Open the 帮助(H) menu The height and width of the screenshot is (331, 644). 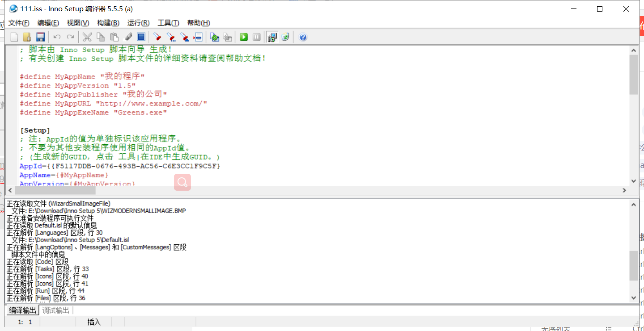click(199, 23)
